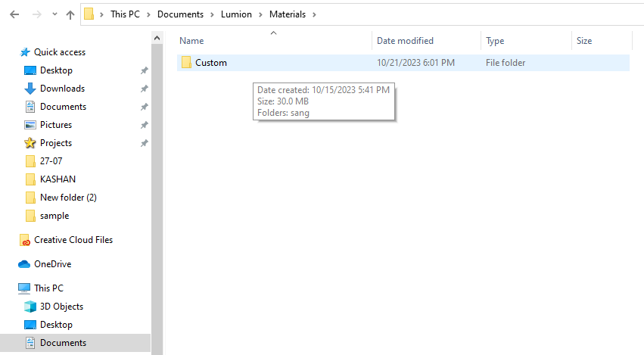Screen dimensions: 644x355
Task: Open Documents under Quick access
Action: pos(64,107)
